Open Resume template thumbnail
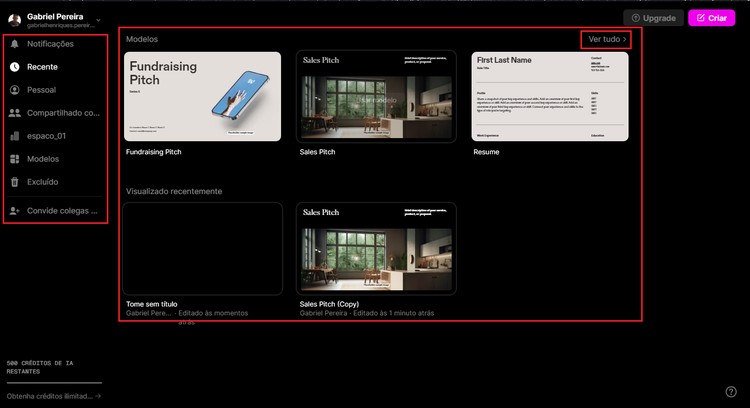Image resolution: width=750 pixels, height=408 pixels. (550, 96)
